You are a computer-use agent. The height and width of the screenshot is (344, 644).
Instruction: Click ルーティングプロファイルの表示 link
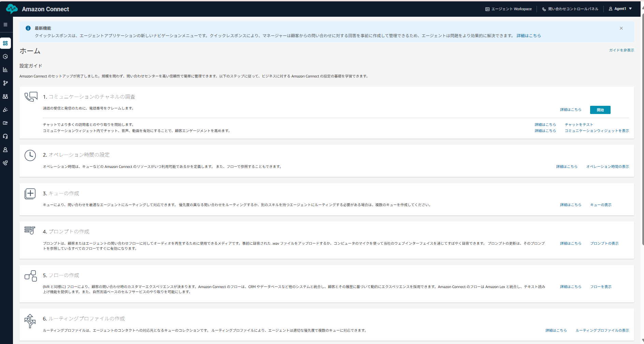pyautogui.click(x=602, y=330)
